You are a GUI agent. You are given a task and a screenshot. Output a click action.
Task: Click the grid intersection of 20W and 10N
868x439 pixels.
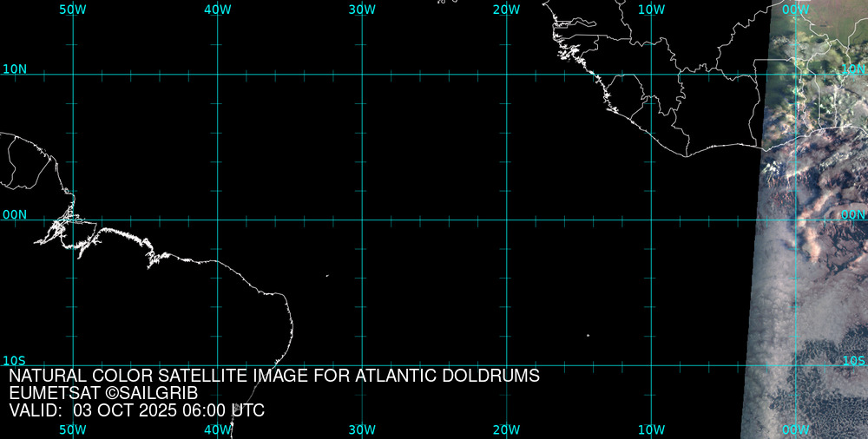click(507, 75)
